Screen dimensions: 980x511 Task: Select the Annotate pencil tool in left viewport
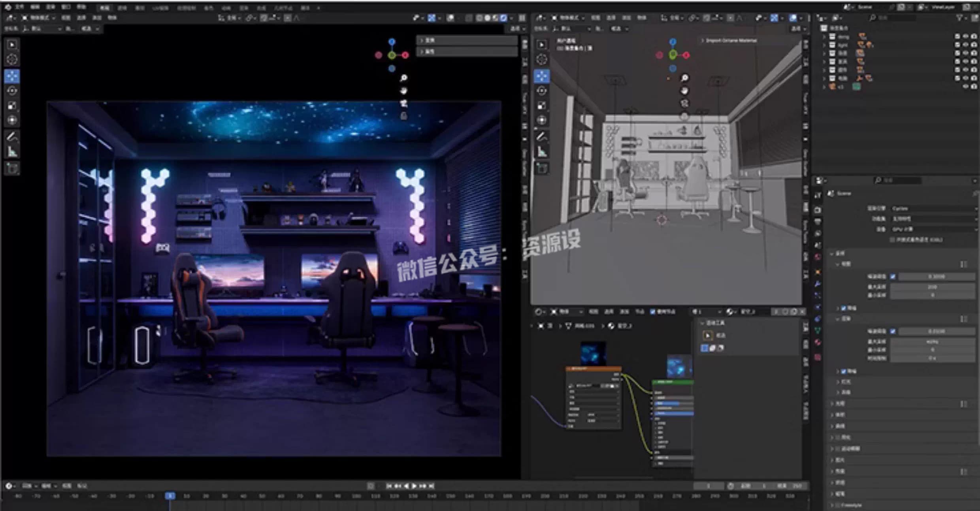point(12,137)
